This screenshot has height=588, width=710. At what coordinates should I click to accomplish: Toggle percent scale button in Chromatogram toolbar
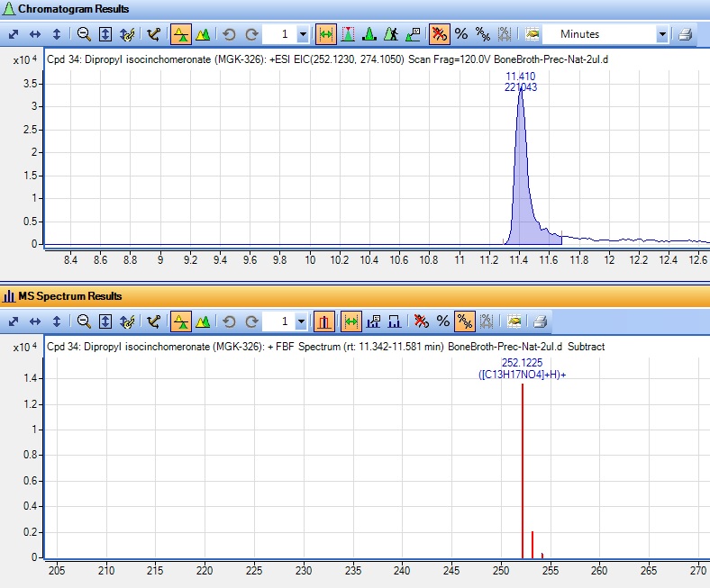[460, 34]
